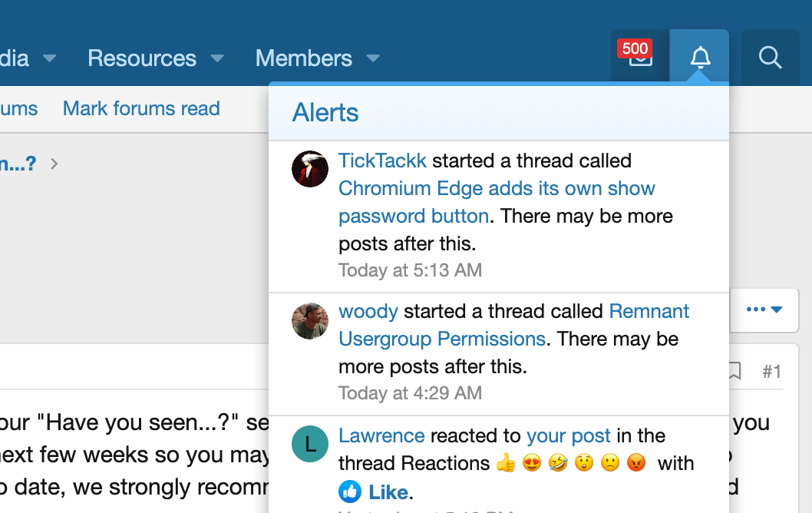Open the Lawrence username link
This screenshot has height=513, width=812.
(x=381, y=435)
